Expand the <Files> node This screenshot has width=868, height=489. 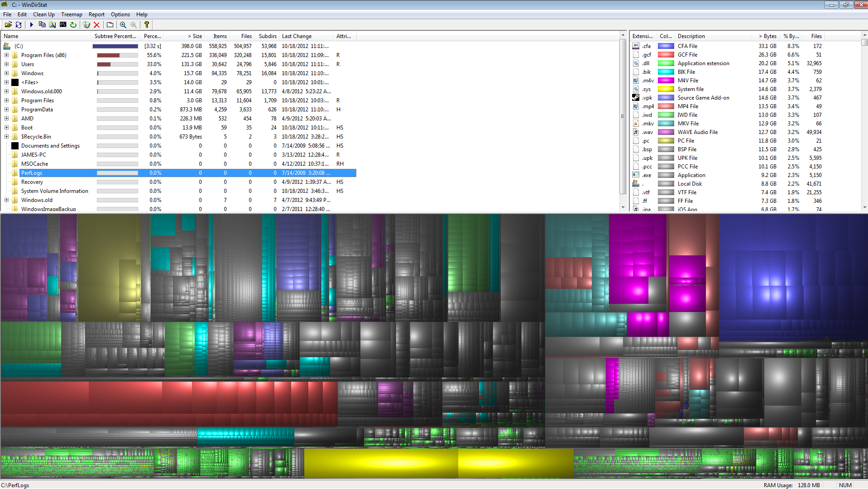pyautogui.click(x=7, y=82)
